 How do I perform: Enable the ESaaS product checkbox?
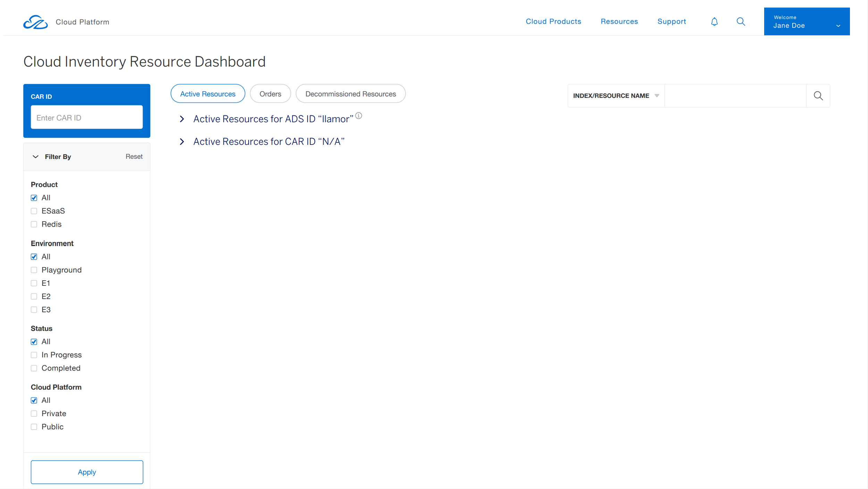(x=34, y=211)
